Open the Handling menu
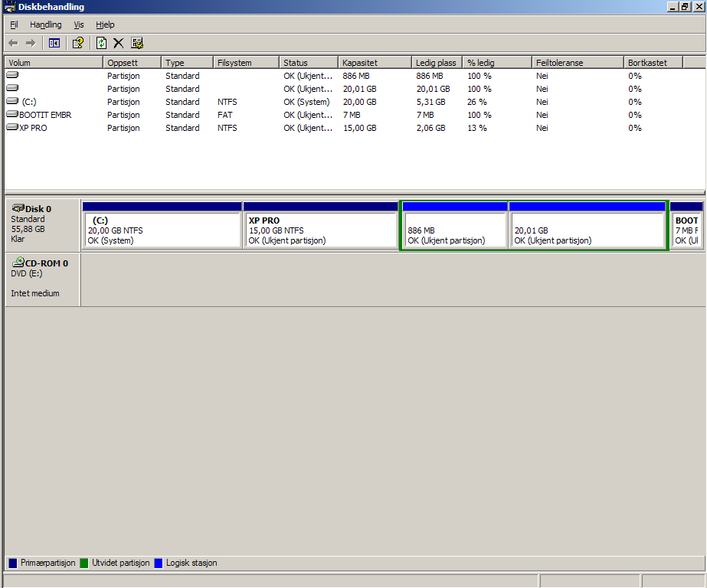This screenshot has height=588, width=707. [45, 24]
